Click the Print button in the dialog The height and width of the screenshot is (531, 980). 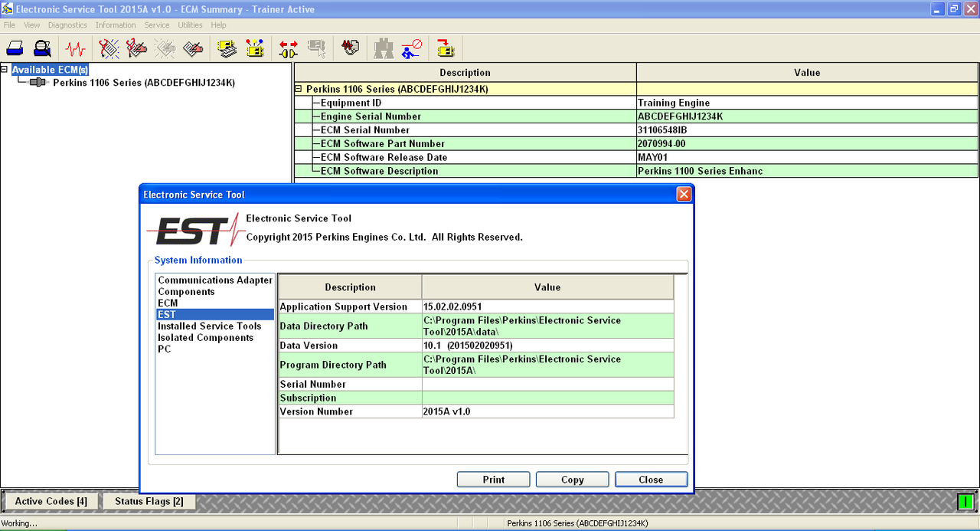[494, 480]
